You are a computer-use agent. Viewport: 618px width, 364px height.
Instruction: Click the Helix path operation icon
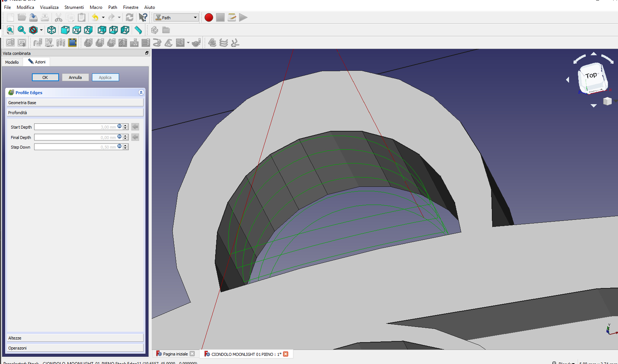[x=157, y=43]
